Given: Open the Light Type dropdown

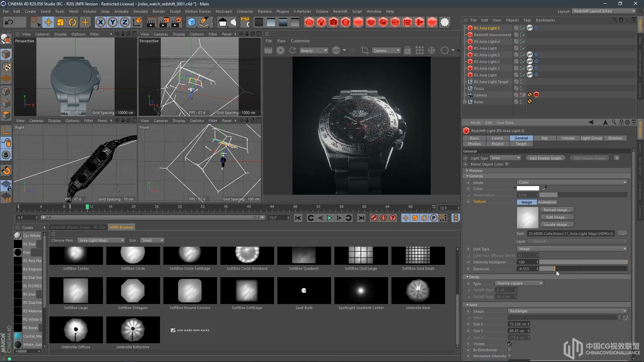Looking at the screenshot, I should pos(505,158).
